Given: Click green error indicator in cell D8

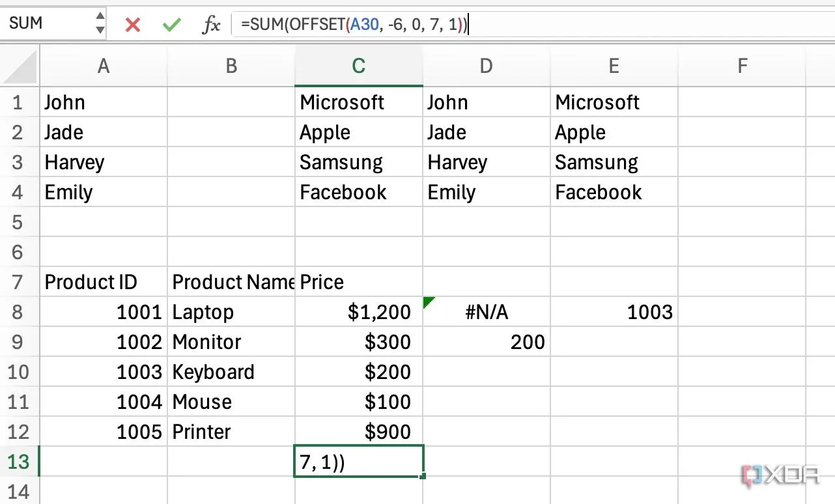Looking at the screenshot, I should (429, 301).
